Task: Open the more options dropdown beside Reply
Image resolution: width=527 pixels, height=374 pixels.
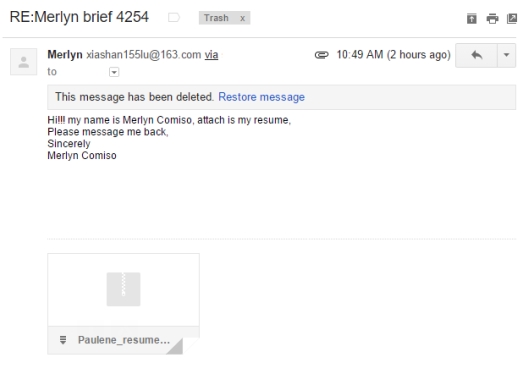Action: [x=506, y=55]
